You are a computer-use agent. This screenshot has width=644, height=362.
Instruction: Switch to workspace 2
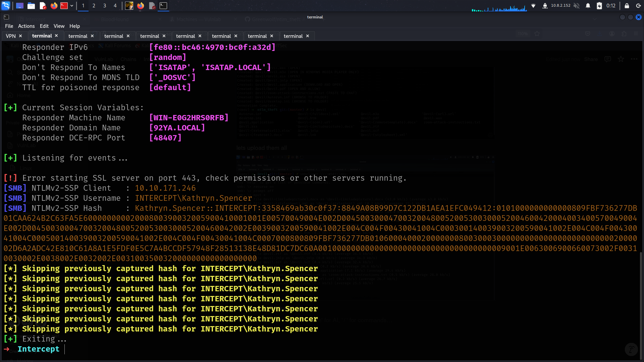[94, 6]
